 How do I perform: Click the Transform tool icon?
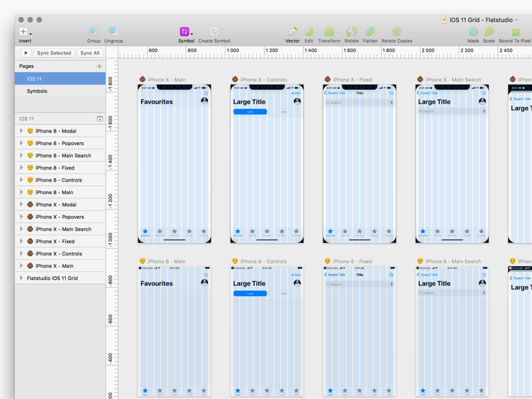pos(329,32)
